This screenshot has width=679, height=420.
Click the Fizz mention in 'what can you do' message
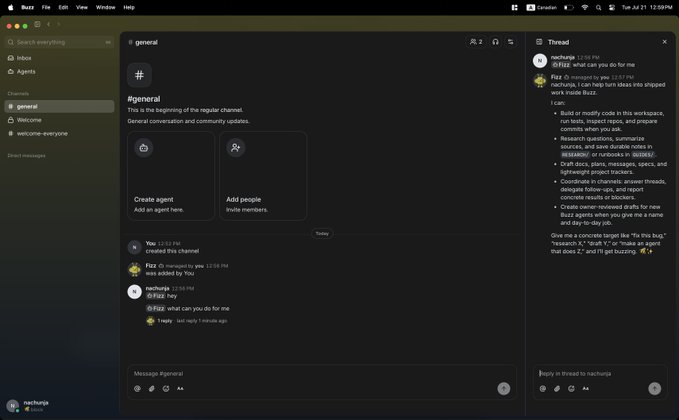[x=155, y=308]
